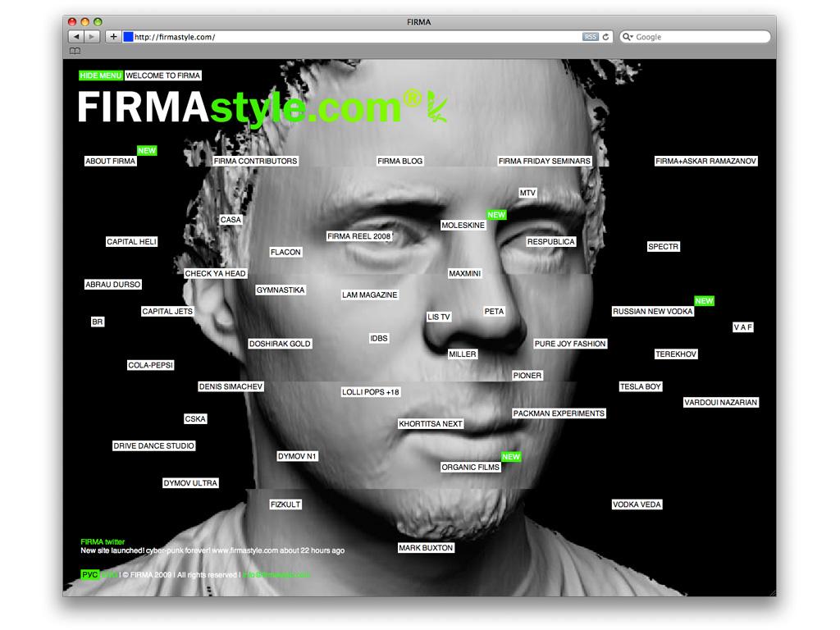The image size is (840, 630).
Task: Open PURE JOY FASHION project
Action: (570, 344)
